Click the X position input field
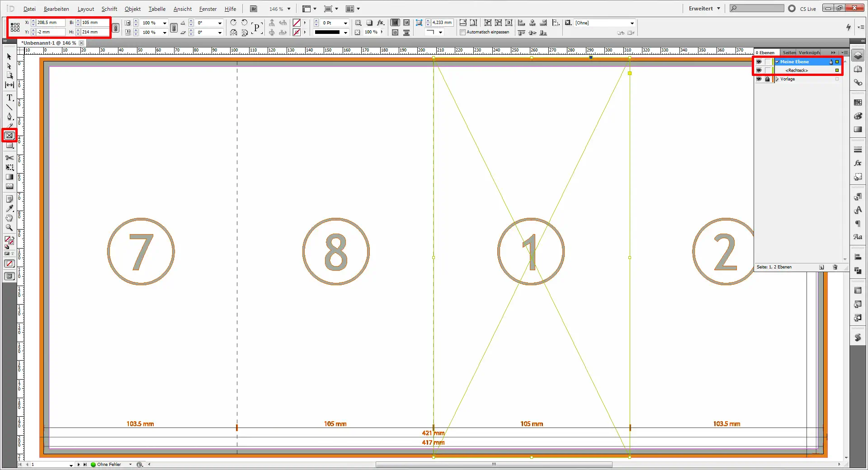The image size is (868, 470). [x=51, y=23]
